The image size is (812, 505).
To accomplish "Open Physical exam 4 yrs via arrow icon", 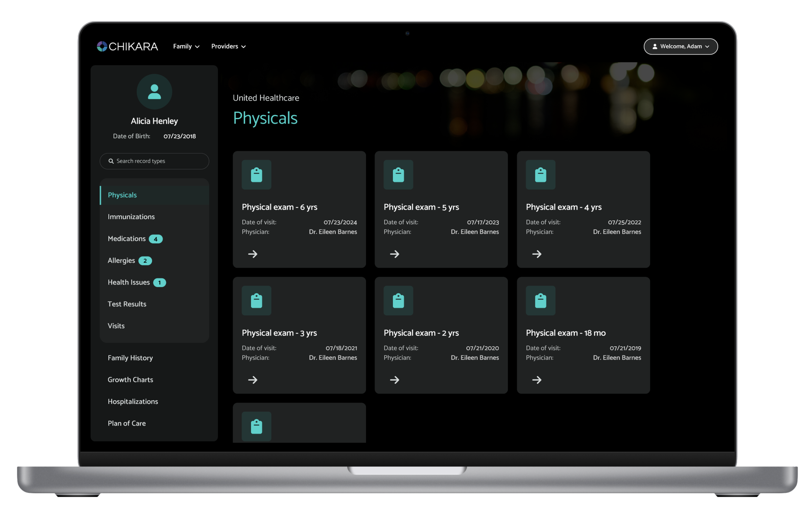I will click(538, 255).
